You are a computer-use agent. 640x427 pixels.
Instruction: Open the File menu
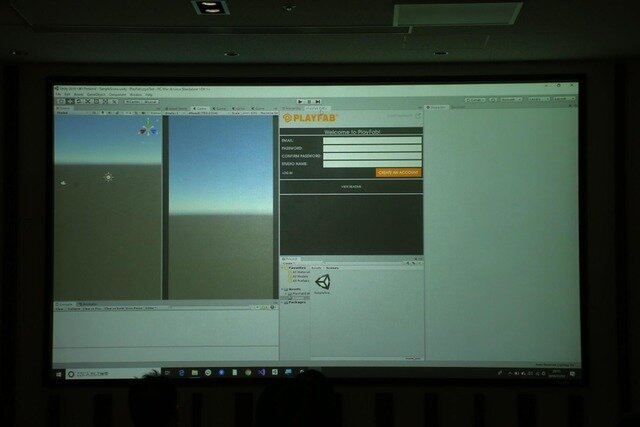(59, 94)
